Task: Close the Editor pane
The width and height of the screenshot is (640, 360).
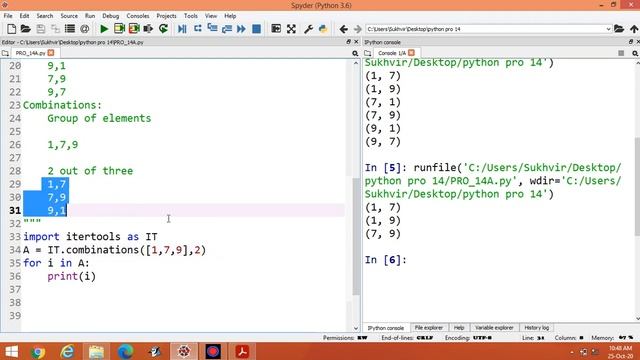Action: tap(356, 42)
